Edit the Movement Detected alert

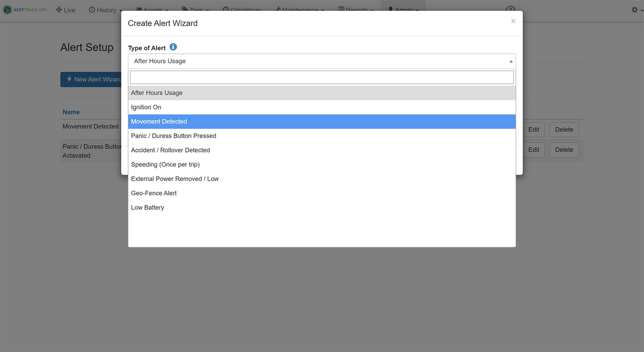tap(533, 130)
